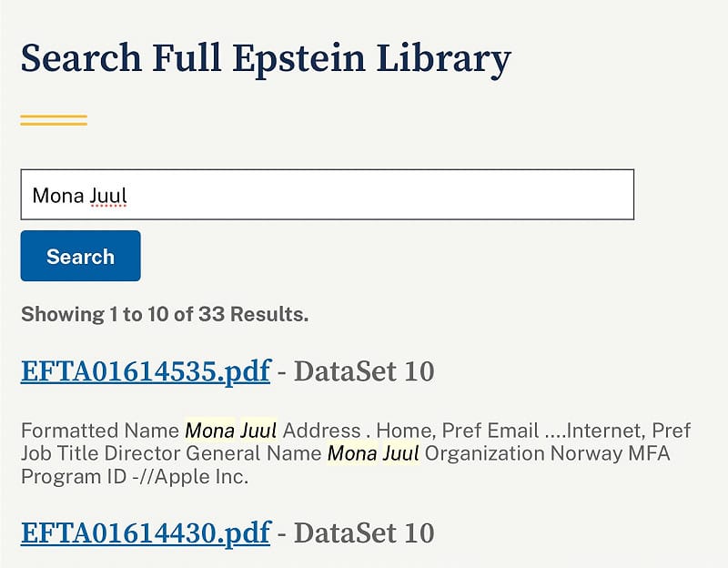Click empty space inside the search box
728x568 pixels.
[x=409, y=195]
